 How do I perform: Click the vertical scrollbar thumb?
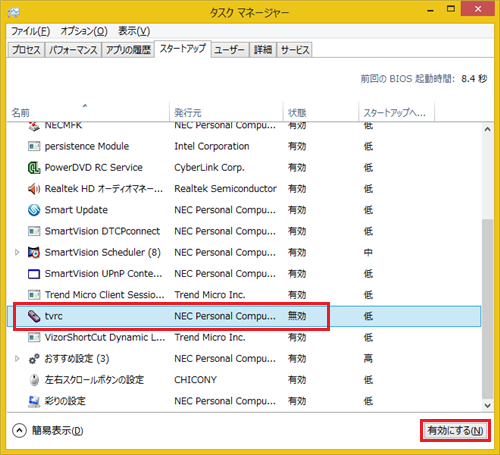click(488, 309)
